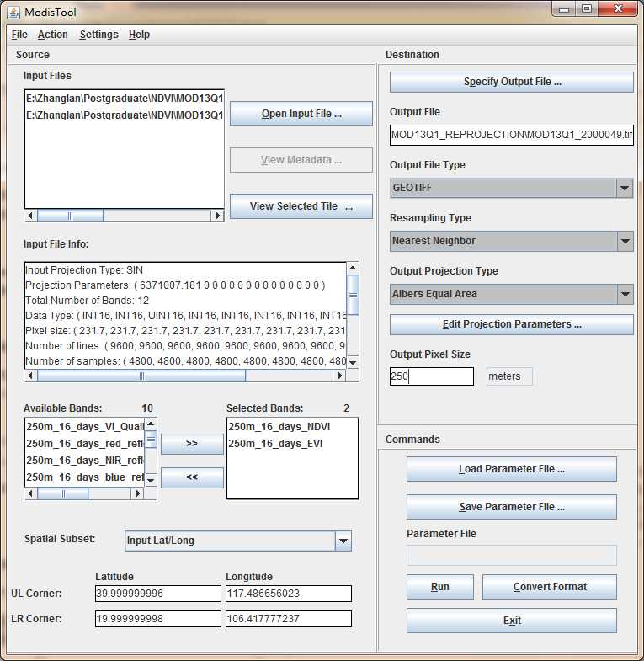The height and width of the screenshot is (661, 644).
Task: Select the second input file in Input Files list
Action: pyautogui.click(x=125, y=115)
